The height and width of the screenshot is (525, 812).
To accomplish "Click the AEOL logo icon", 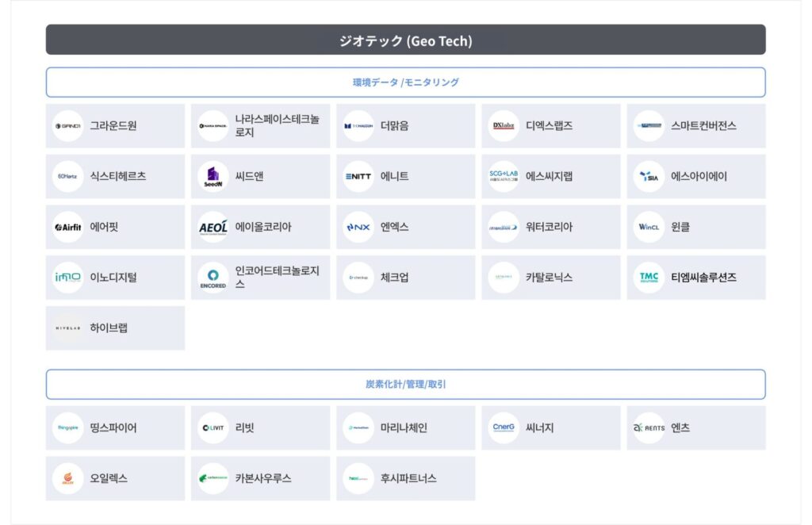I will click(213, 227).
